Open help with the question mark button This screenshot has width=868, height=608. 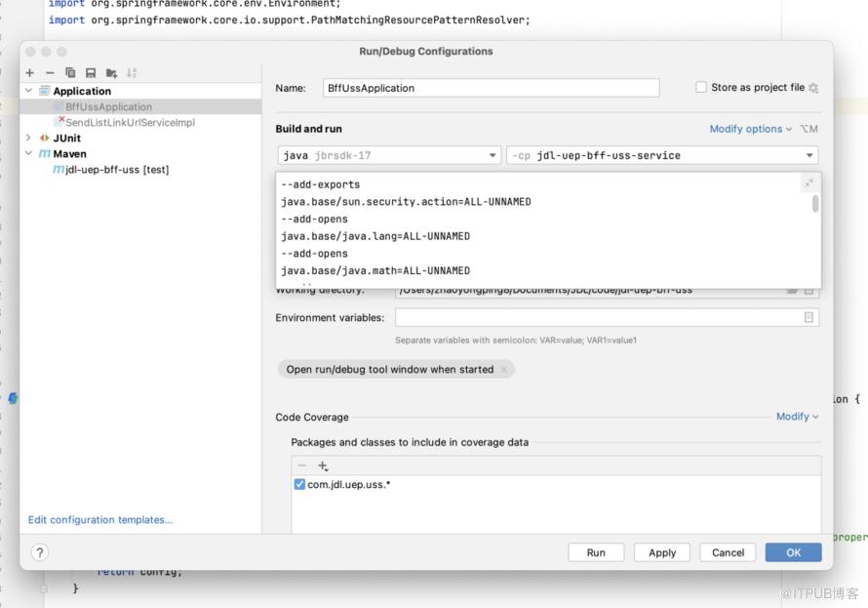pyautogui.click(x=40, y=552)
